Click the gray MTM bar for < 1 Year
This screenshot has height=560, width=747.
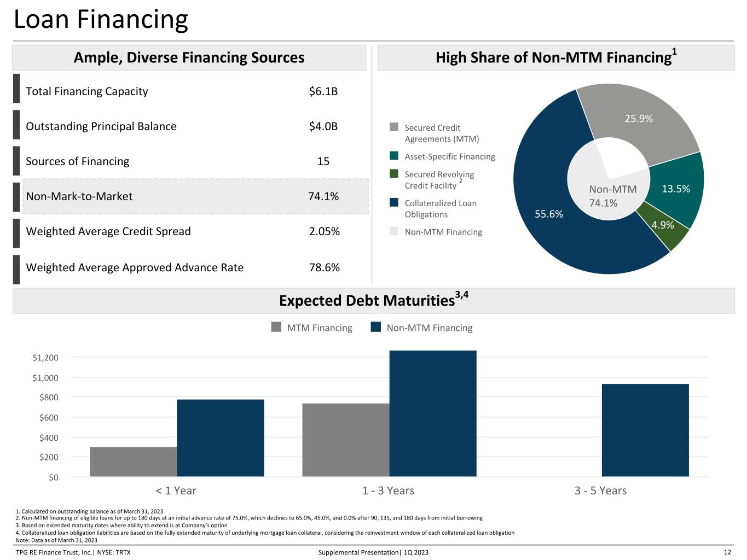[133, 462]
